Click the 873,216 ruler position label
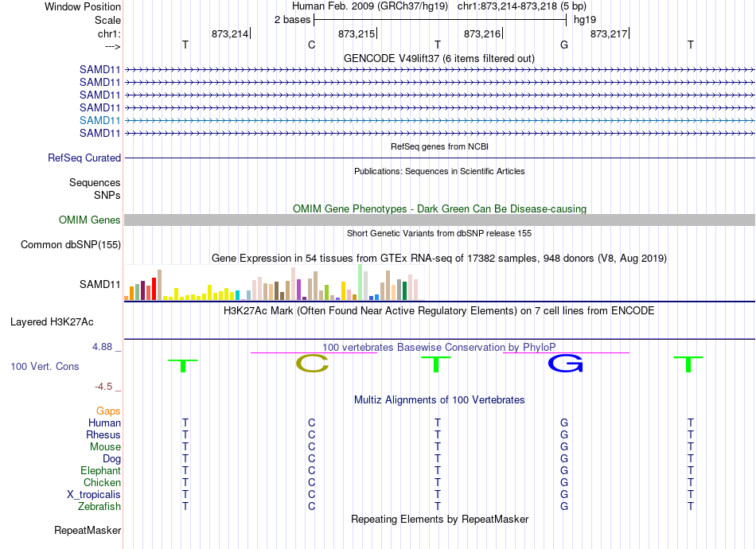 pos(482,33)
